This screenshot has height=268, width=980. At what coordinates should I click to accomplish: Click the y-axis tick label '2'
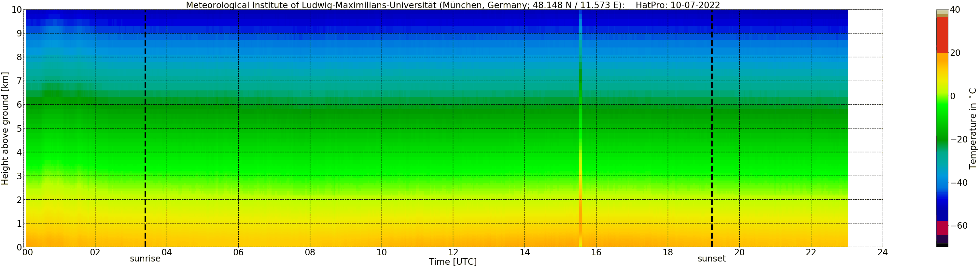(x=19, y=200)
